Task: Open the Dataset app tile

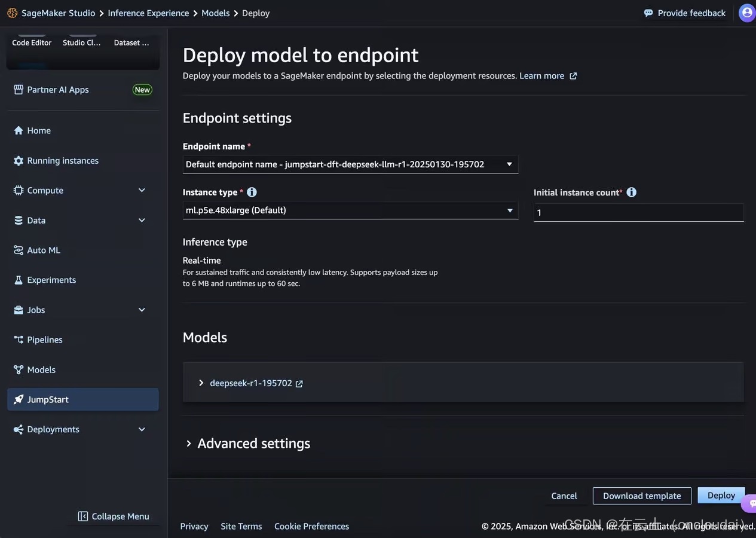Action: (131, 42)
